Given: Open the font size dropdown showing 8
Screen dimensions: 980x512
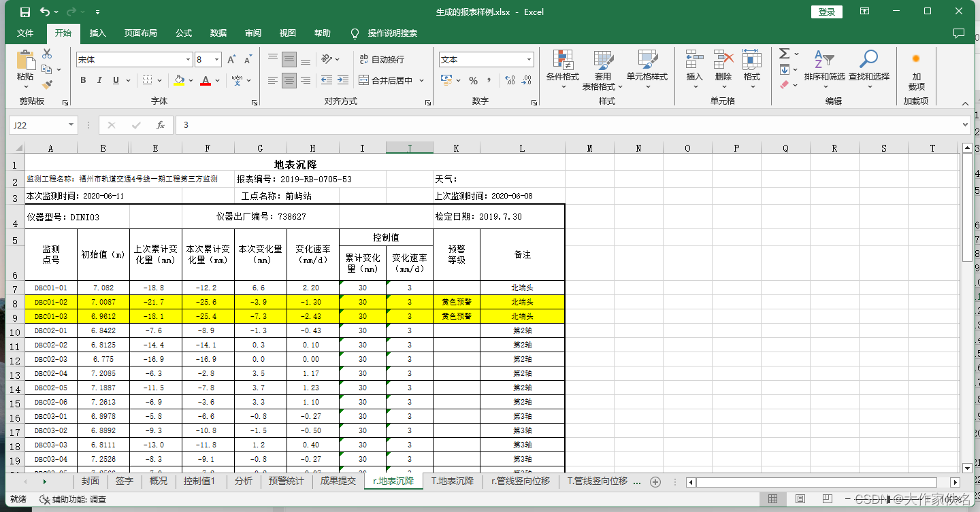Looking at the screenshot, I should 217,60.
